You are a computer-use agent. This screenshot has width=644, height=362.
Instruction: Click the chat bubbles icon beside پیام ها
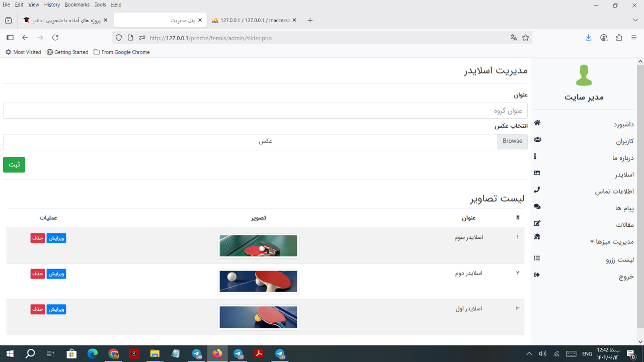(x=537, y=207)
